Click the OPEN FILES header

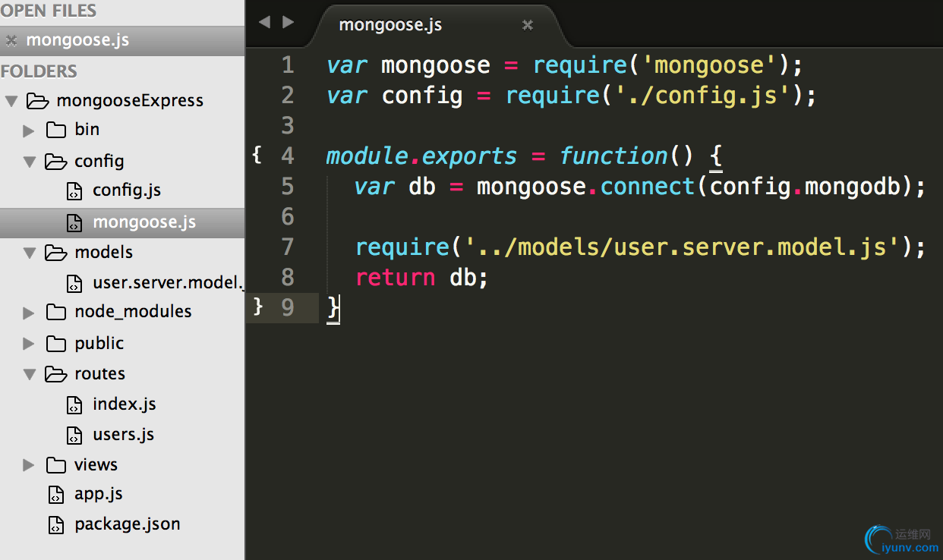49,11
